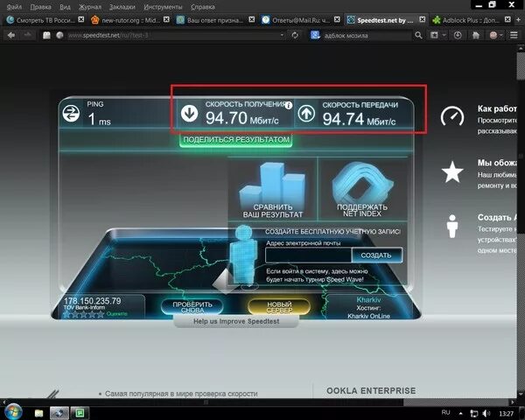Close the Ответы@Mail.Ru tab
Screen dimensions: 525x420
tap(337, 19)
